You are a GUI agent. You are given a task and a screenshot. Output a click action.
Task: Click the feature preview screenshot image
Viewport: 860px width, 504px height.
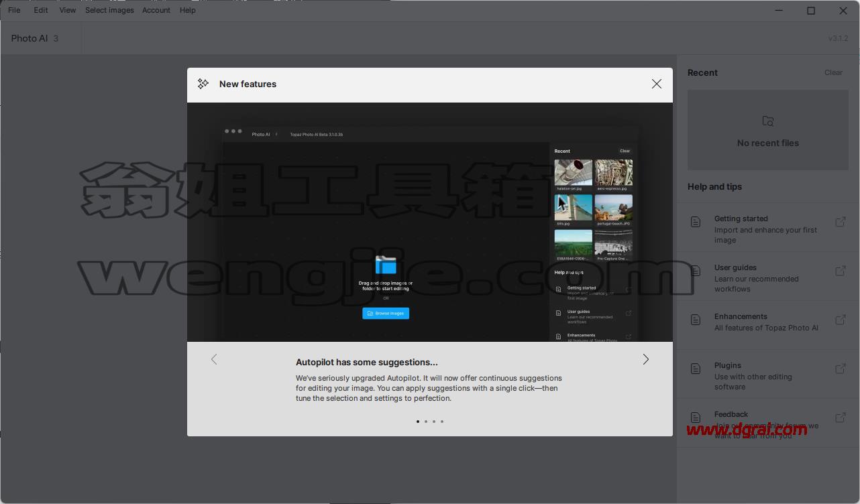430,222
